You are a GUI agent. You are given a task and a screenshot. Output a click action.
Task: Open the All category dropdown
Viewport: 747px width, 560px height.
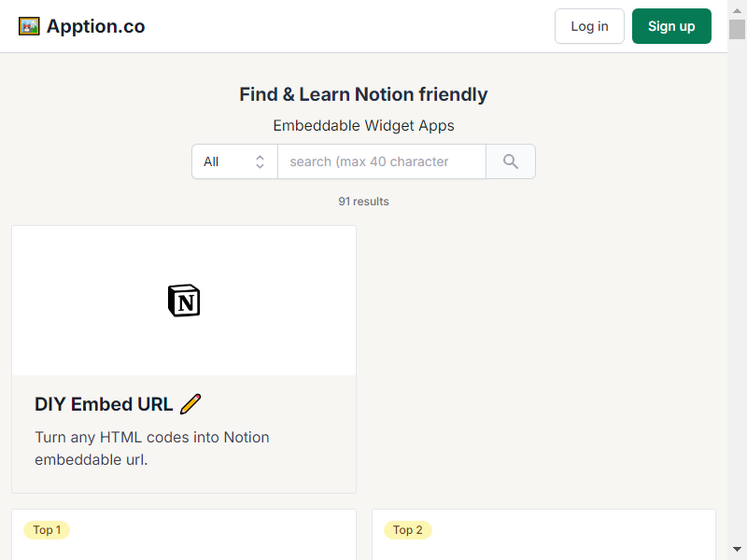tap(235, 161)
